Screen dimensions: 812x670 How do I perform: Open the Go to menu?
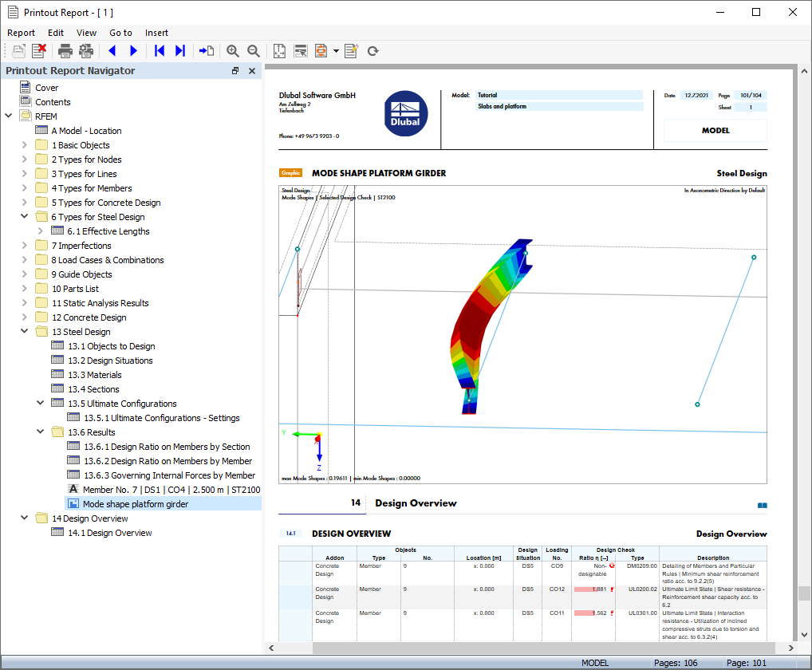(120, 33)
